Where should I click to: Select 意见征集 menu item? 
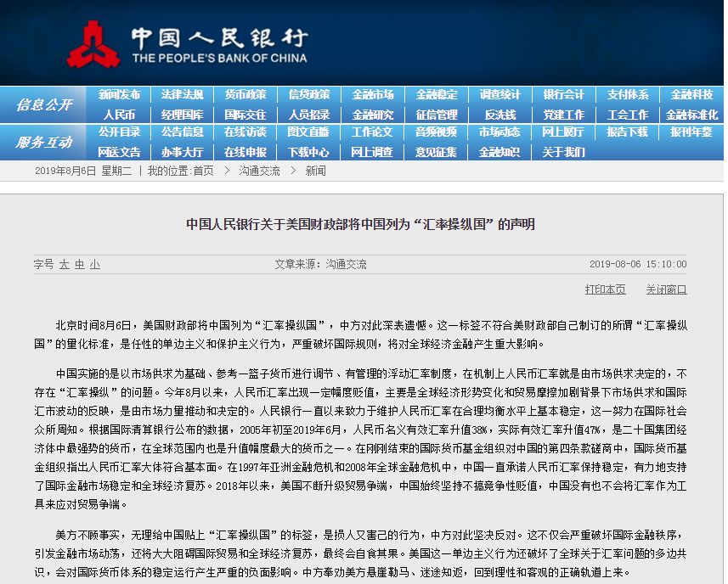tap(436, 152)
